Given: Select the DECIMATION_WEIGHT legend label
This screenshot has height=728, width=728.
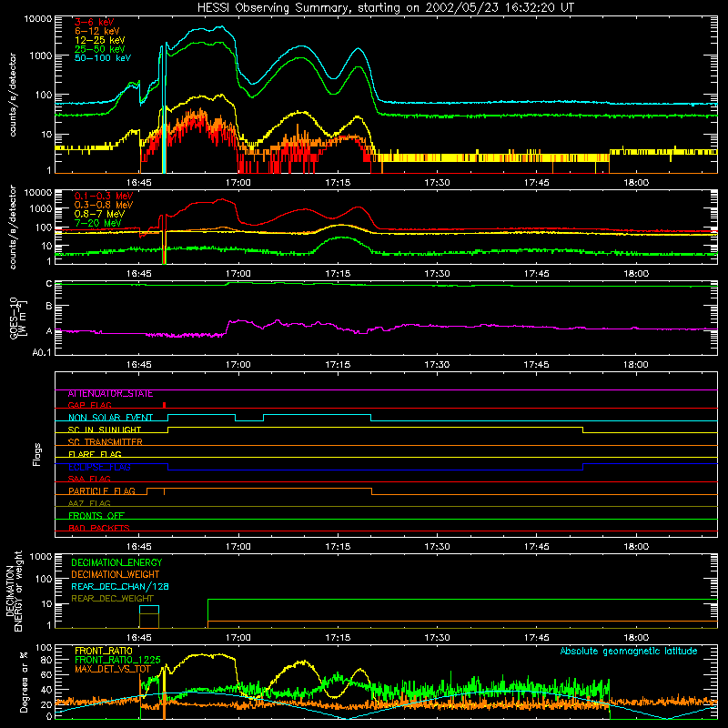Looking at the screenshot, I should pos(116,574).
